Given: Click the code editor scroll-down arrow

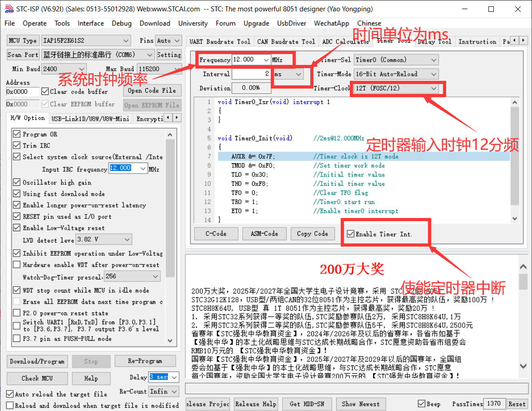Looking at the screenshot, I should [515, 219].
